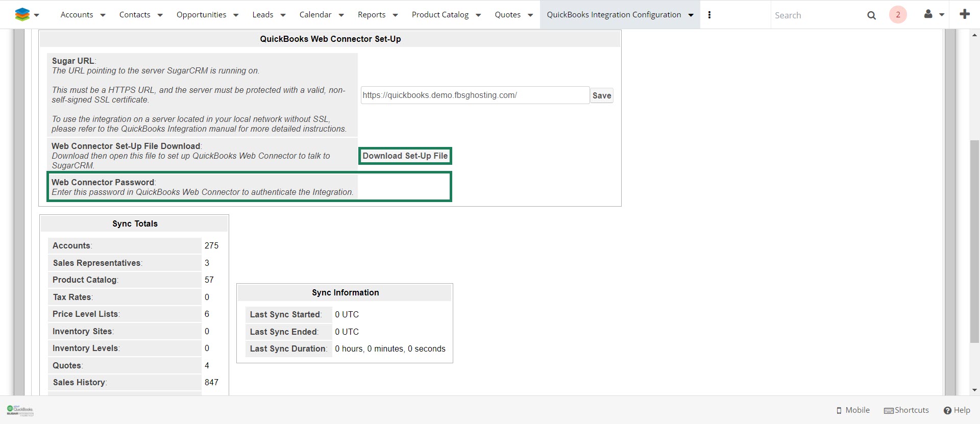Screen dimensions: 980x424
Task: Click the search magnifying glass icon
Action: (871, 15)
